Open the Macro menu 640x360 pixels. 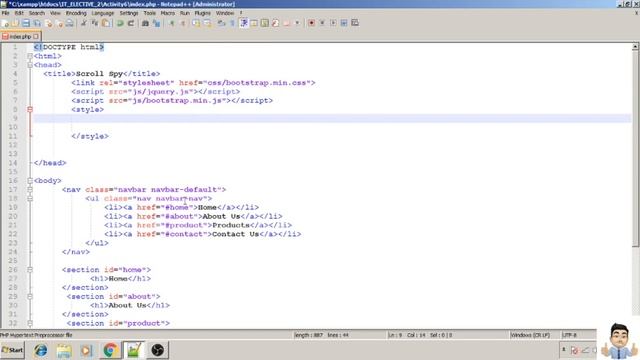168,13
